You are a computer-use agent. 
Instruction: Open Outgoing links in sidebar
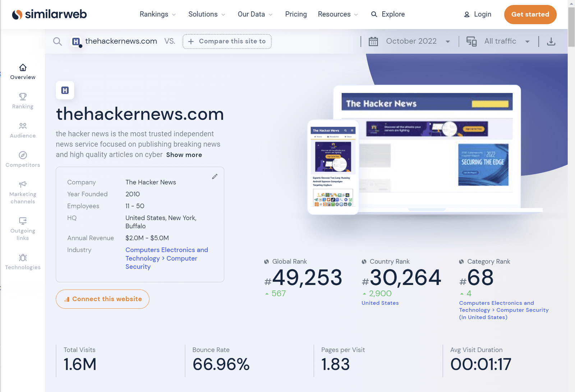pyautogui.click(x=23, y=229)
